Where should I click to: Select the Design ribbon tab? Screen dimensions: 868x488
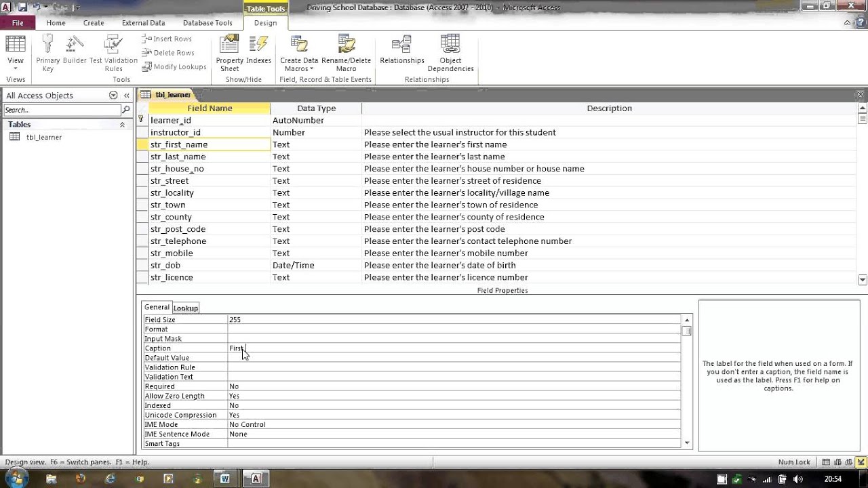pos(265,22)
